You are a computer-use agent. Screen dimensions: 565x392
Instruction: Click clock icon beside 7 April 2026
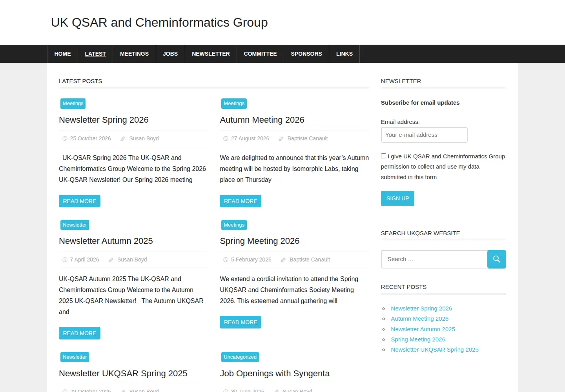click(65, 260)
